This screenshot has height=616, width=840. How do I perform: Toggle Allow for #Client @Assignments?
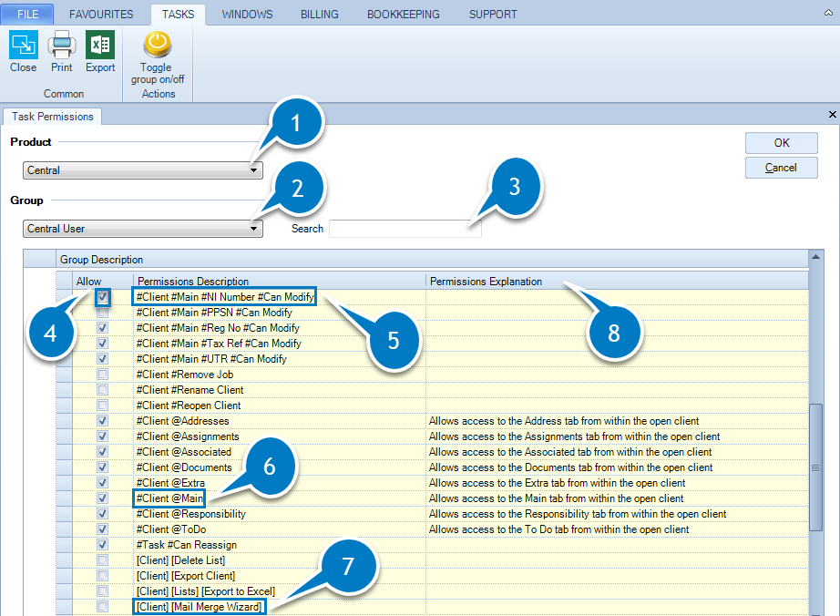102,436
